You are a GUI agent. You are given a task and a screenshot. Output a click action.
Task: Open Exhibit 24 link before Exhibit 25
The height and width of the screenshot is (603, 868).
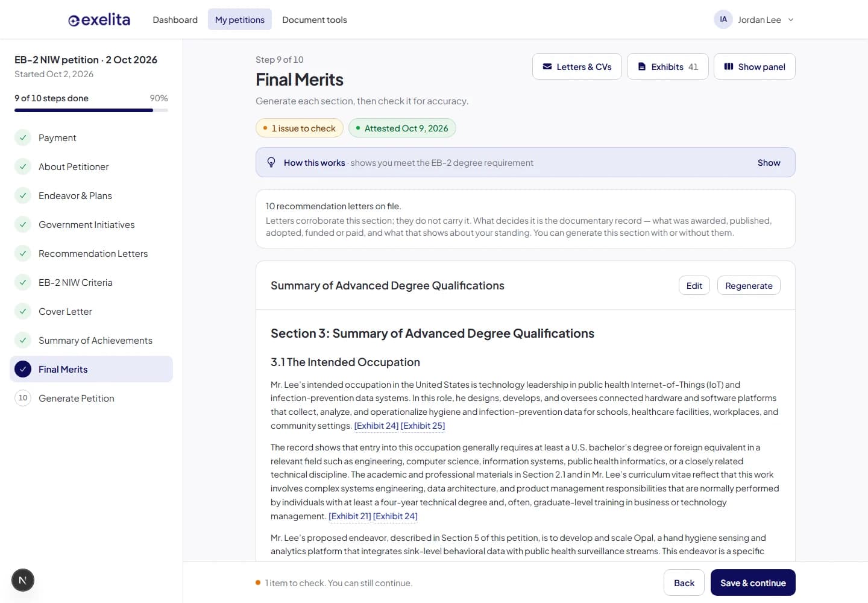tap(376, 426)
